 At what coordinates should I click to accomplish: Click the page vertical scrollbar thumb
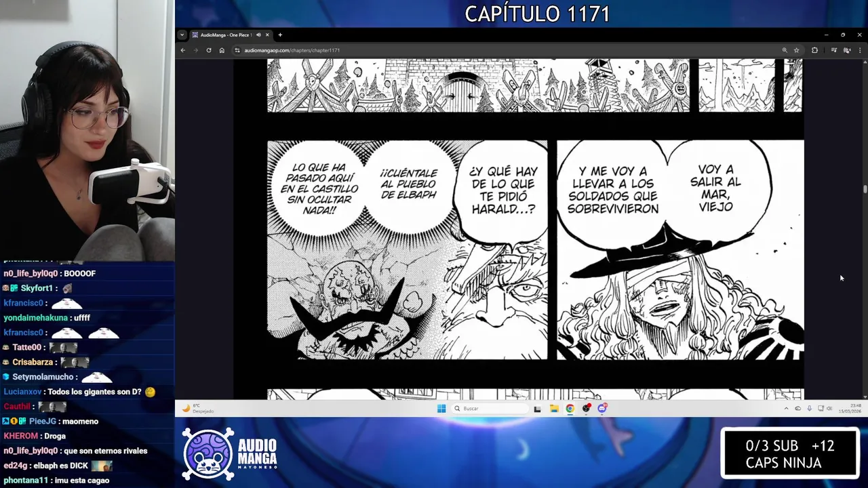pyautogui.click(x=865, y=189)
